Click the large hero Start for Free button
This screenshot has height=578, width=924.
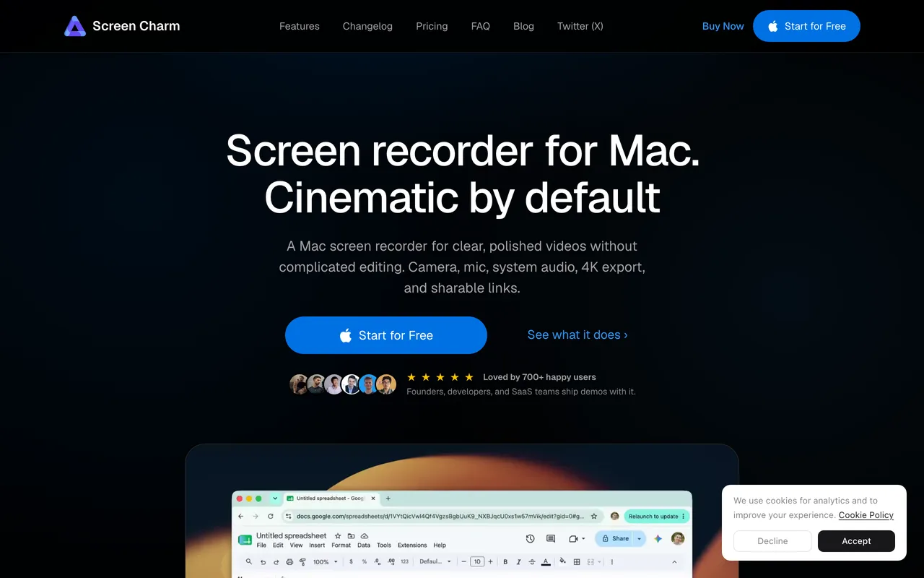[x=386, y=335]
